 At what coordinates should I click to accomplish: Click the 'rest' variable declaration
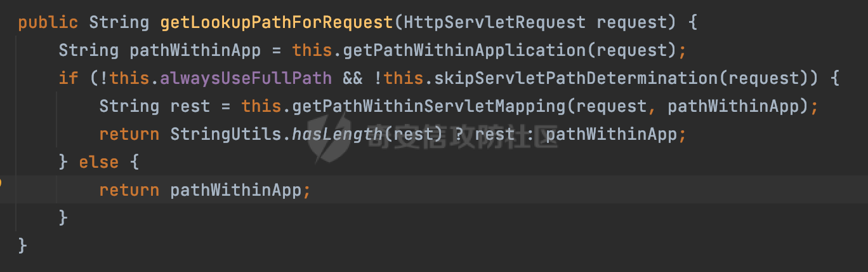(x=190, y=106)
